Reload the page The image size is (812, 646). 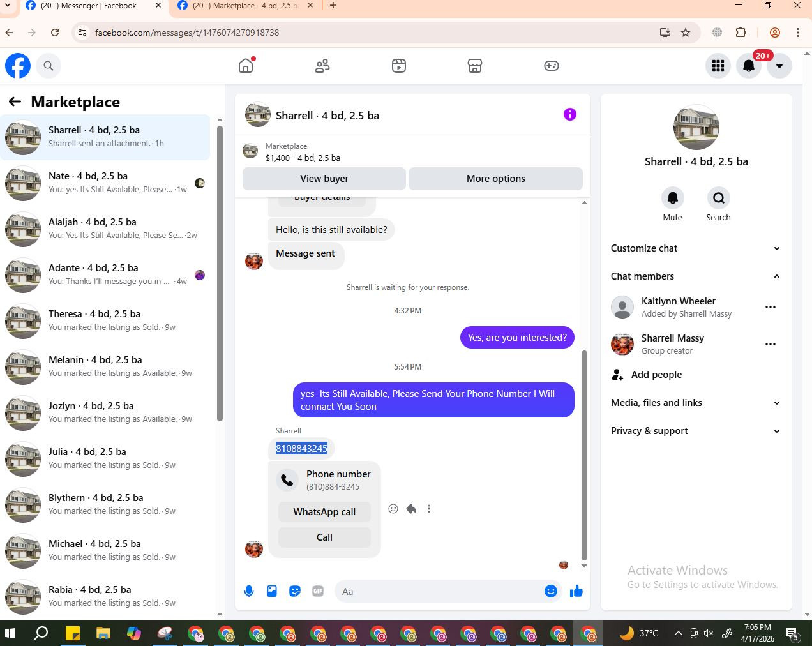point(55,33)
